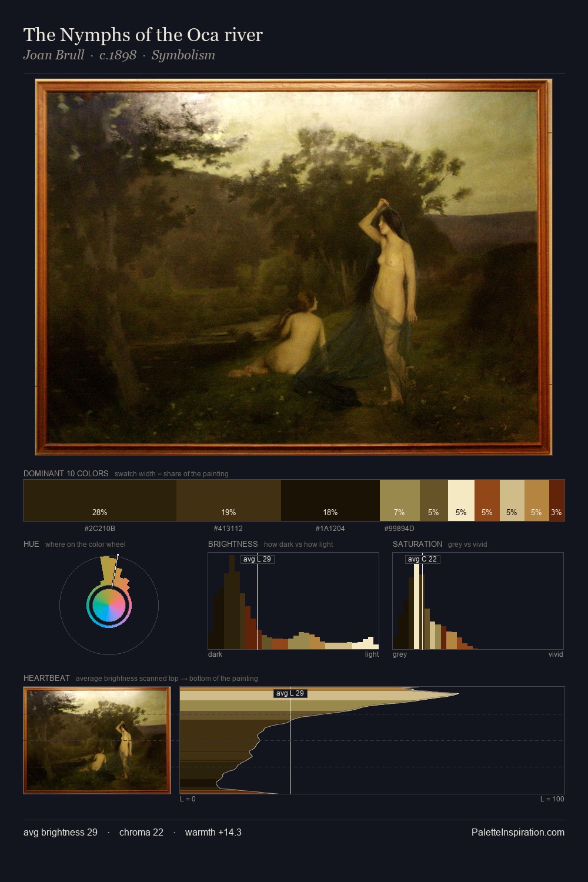Image resolution: width=588 pixels, height=882 pixels.
Task: Click the 'vivid' axis label in Saturation
Action: tap(556, 654)
